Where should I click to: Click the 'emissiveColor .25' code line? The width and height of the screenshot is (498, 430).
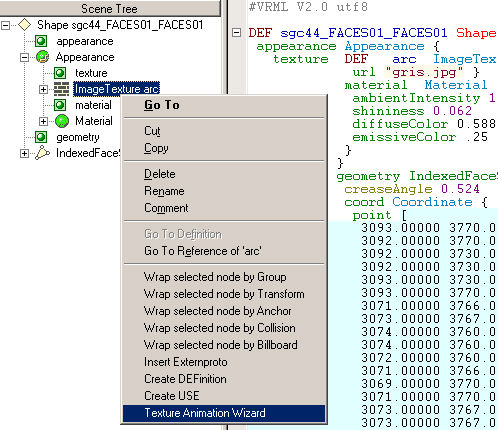(420, 137)
